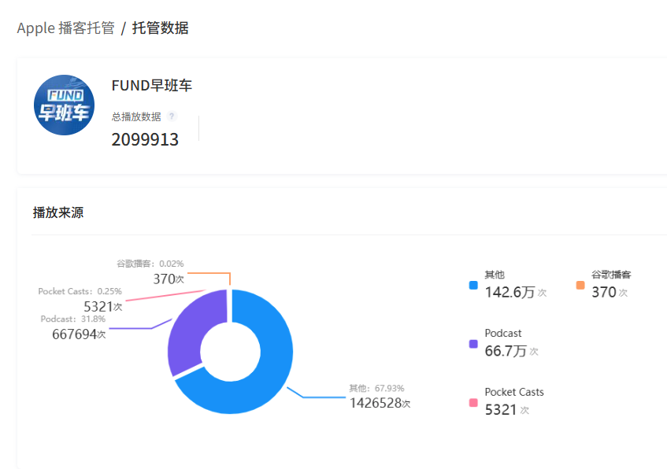Click the 667694次 chart data label
This screenshot has height=469, width=667.
79,334
